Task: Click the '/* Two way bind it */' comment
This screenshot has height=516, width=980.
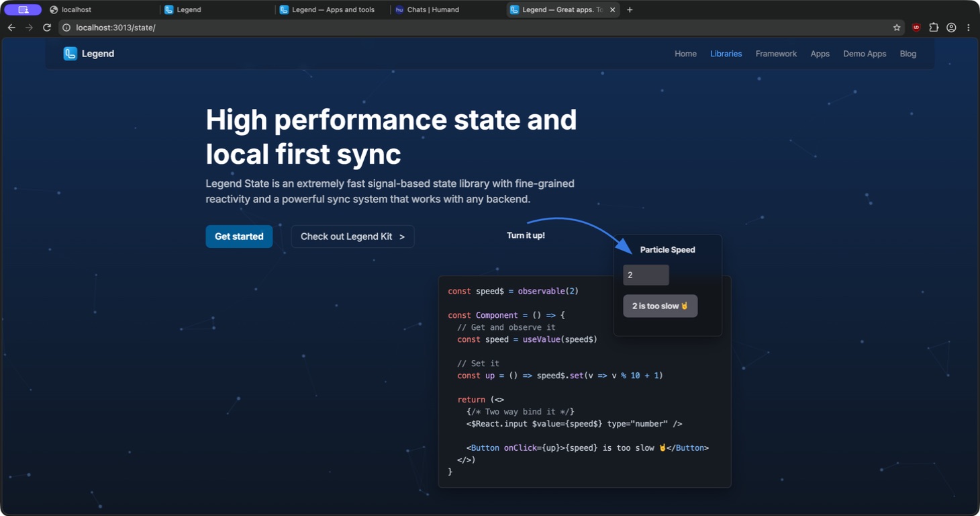Action: pyautogui.click(x=520, y=412)
